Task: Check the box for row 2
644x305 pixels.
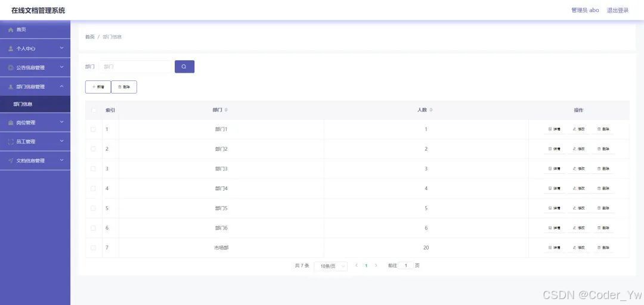Action: pyautogui.click(x=93, y=149)
